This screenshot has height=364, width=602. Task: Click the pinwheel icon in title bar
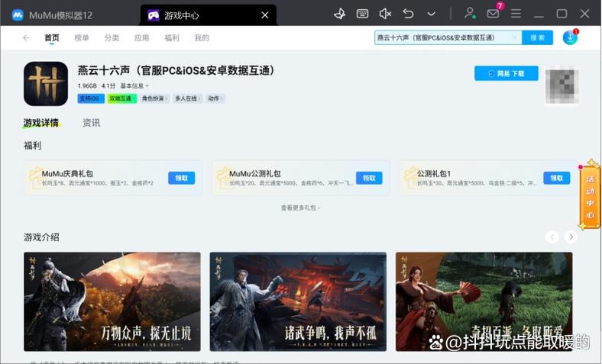point(339,14)
